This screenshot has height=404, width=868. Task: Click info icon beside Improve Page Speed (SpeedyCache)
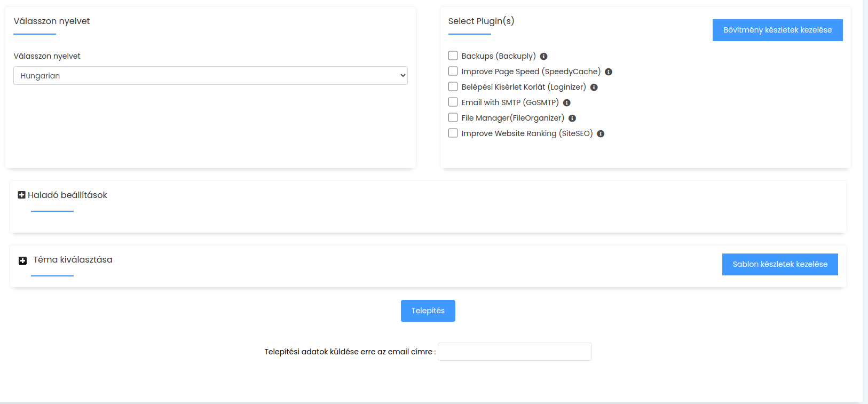608,72
